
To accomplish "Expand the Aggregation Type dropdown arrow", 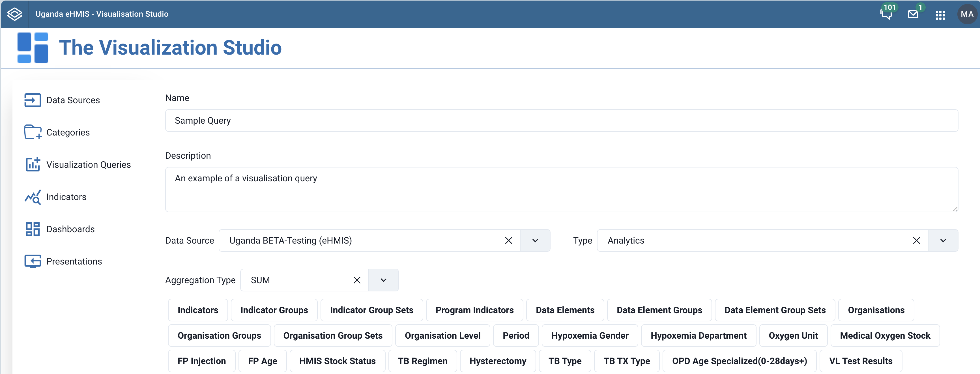I will 383,280.
